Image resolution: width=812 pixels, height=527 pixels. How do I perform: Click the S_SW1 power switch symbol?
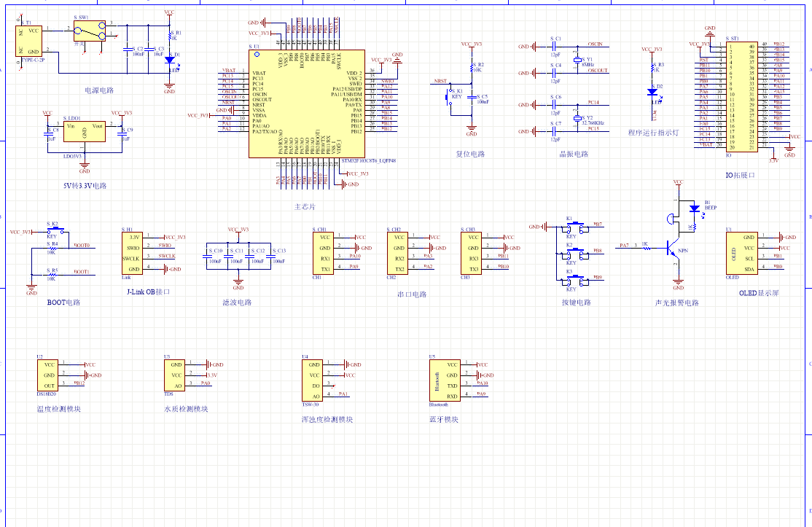click(x=90, y=32)
